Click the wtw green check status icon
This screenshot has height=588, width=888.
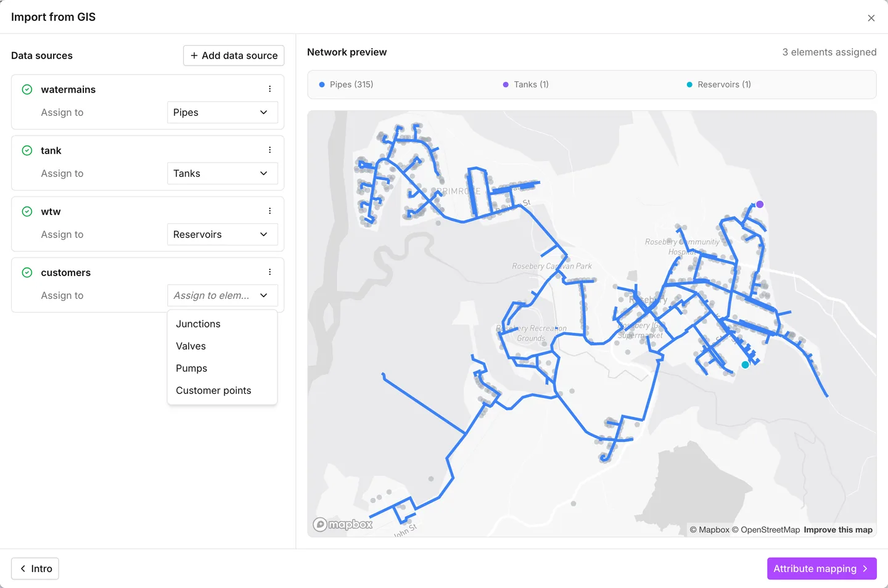[x=27, y=211]
